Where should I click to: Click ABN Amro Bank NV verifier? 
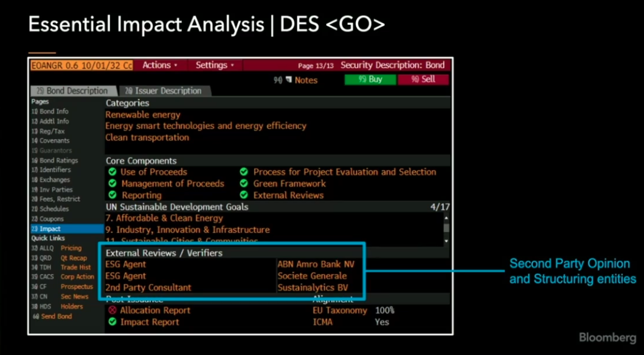click(316, 264)
